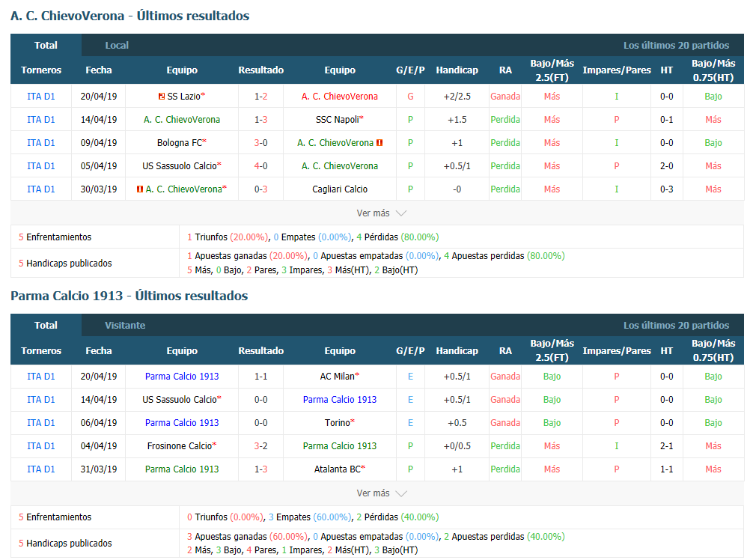Image resolution: width=756 pixels, height=560 pixels.
Task: Open the Atalanta BC team link
Action: [x=338, y=469]
